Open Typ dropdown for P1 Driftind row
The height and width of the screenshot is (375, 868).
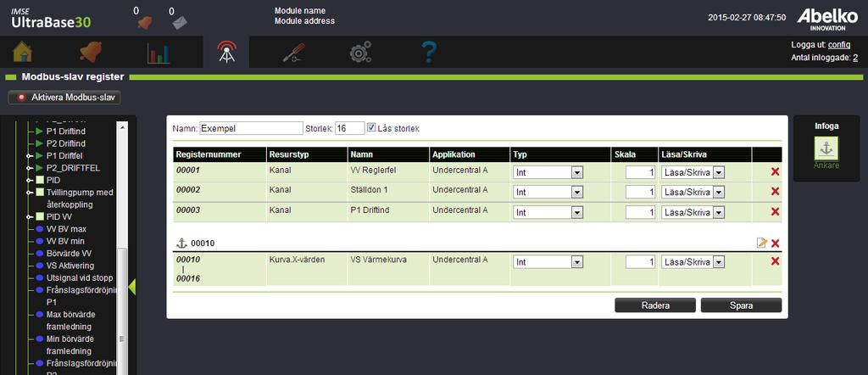click(548, 212)
